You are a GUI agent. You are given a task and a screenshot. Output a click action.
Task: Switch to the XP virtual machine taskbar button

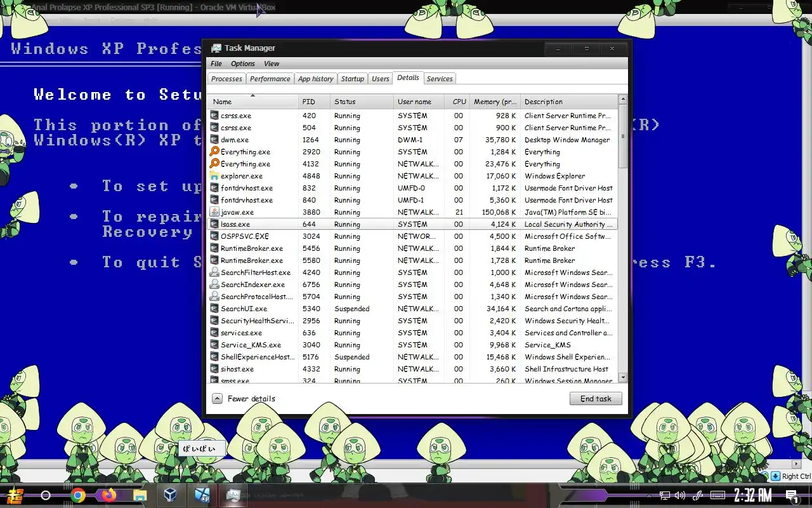pos(202,495)
